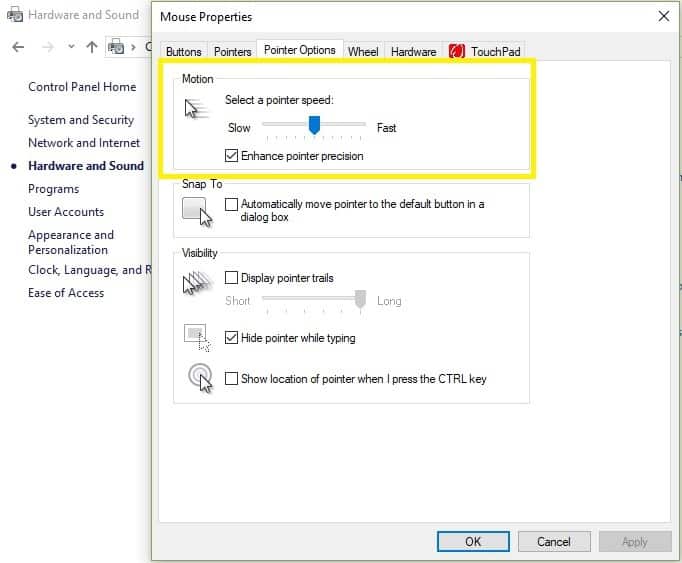The height and width of the screenshot is (563, 682).
Task: Click the hide pointer while typing icon
Action: pyautogui.click(x=197, y=337)
